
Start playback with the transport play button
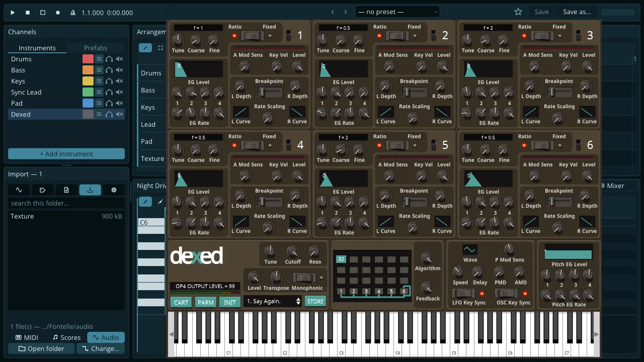coord(13,13)
